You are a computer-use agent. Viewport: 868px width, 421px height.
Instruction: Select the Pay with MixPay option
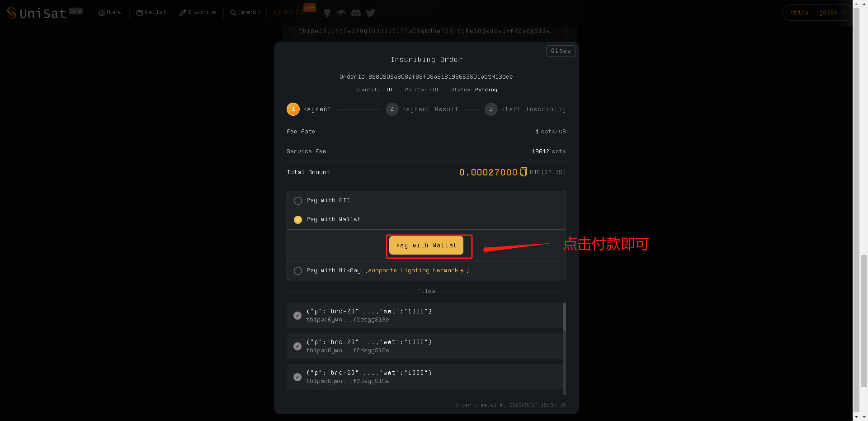tap(298, 271)
